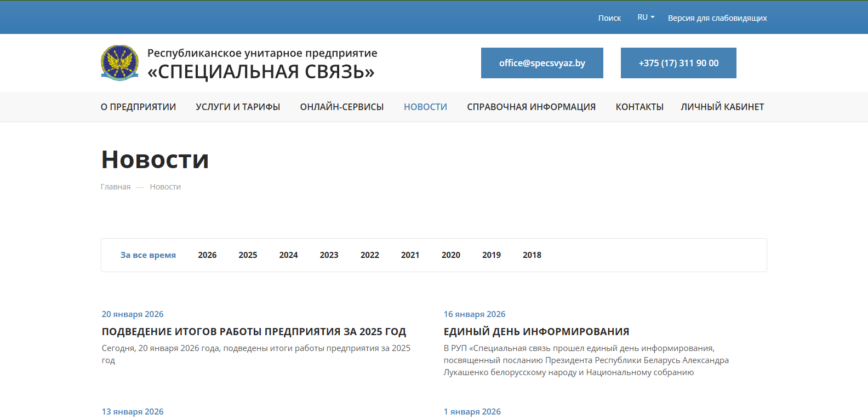868x420 pixels.
Task: Filter news by year 2020
Action: (x=451, y=255)
